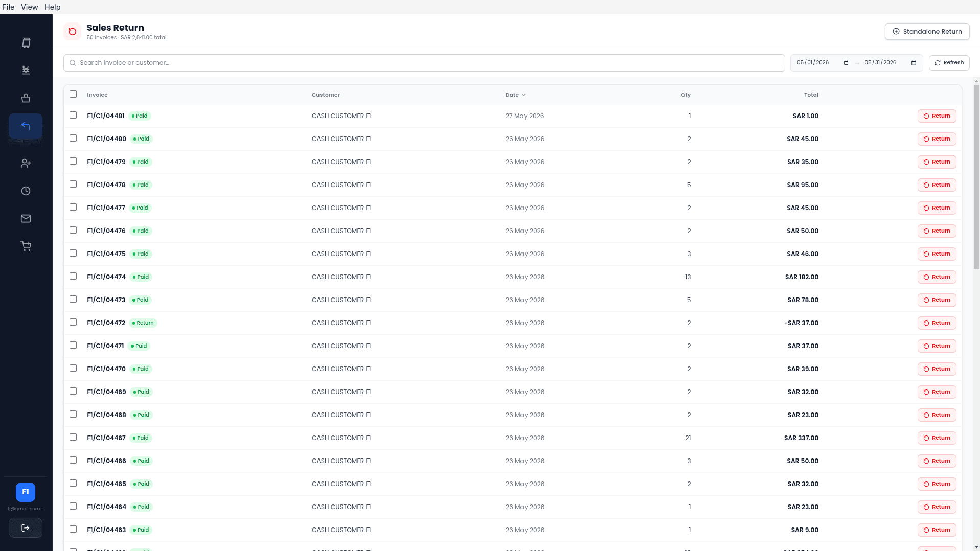Click Return for invoice F1/C1/04477
This screenshot has height=551, width=980.
point(937,208)
